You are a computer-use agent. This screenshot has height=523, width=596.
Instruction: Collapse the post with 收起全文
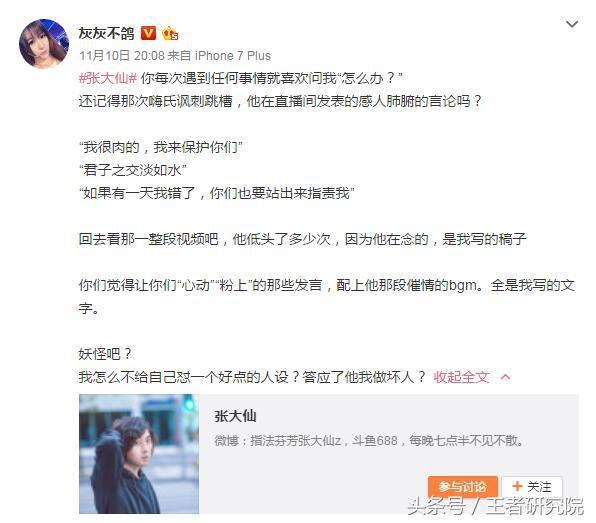pyautogui.click(x=461, y=377)
